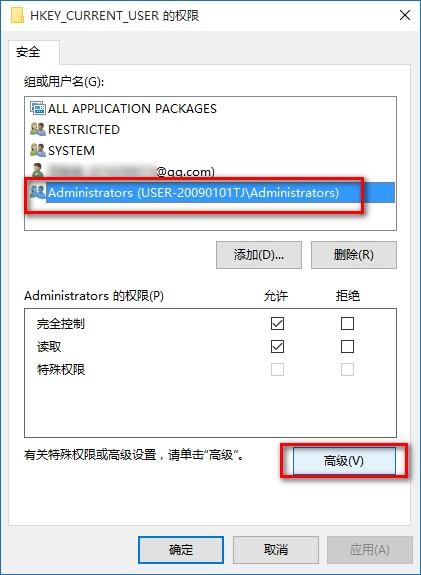Switch to the 安全 tab
Viewport: 421px width, 575px height.
(x=28, y=52)
